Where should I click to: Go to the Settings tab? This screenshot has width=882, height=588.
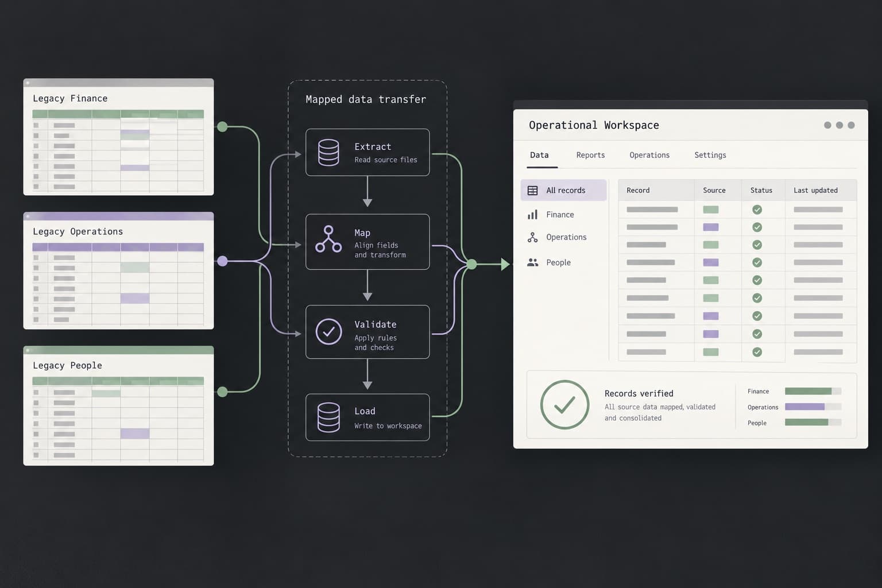click(710, 155)
